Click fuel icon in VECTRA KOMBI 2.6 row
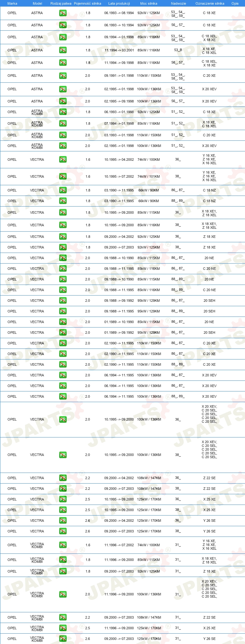The image size is (245, 644). [x=63, y=639]
